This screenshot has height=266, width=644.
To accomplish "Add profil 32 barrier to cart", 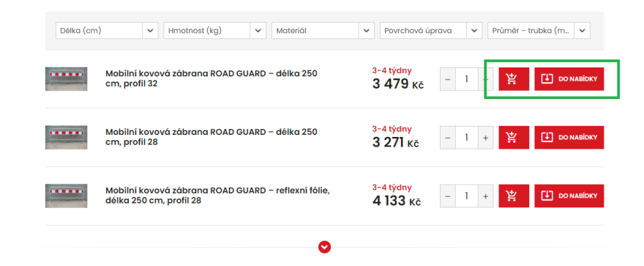I will pyautogui.click(x=514, y=79).
